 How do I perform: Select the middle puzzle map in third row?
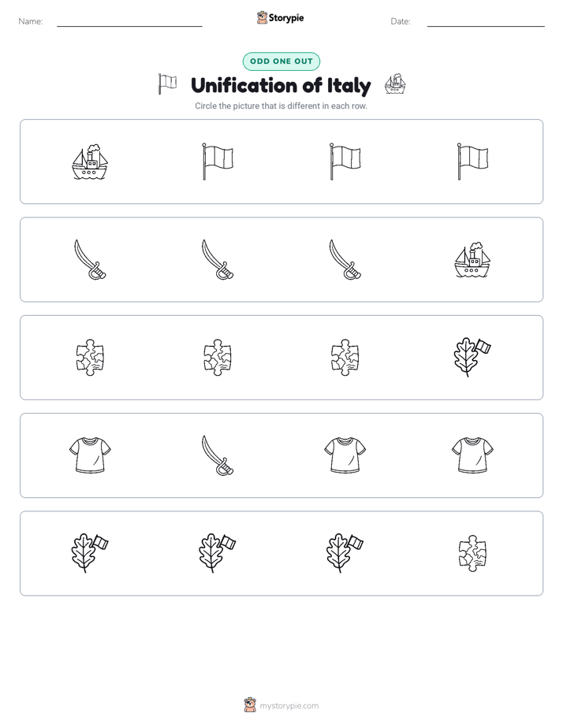pos(218,358)
